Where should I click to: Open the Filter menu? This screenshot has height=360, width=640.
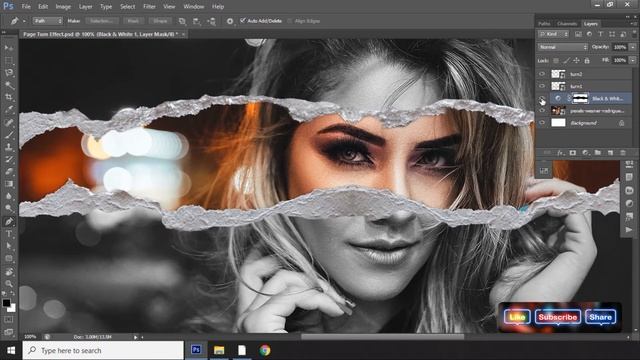149,7
